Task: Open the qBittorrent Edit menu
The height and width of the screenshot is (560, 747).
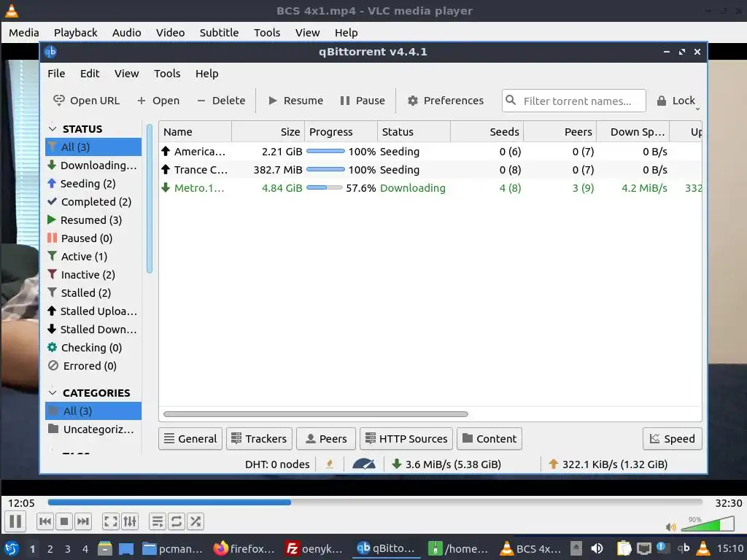Action: [x=90, y=74]
